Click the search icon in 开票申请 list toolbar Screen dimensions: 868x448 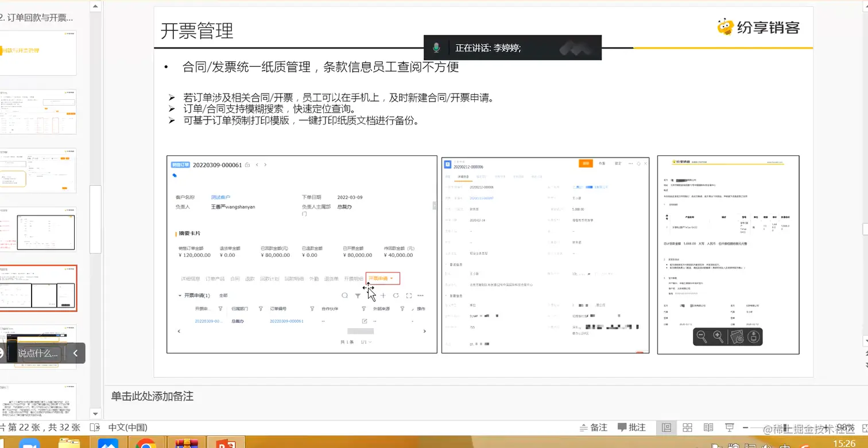(x=344, y=295)
